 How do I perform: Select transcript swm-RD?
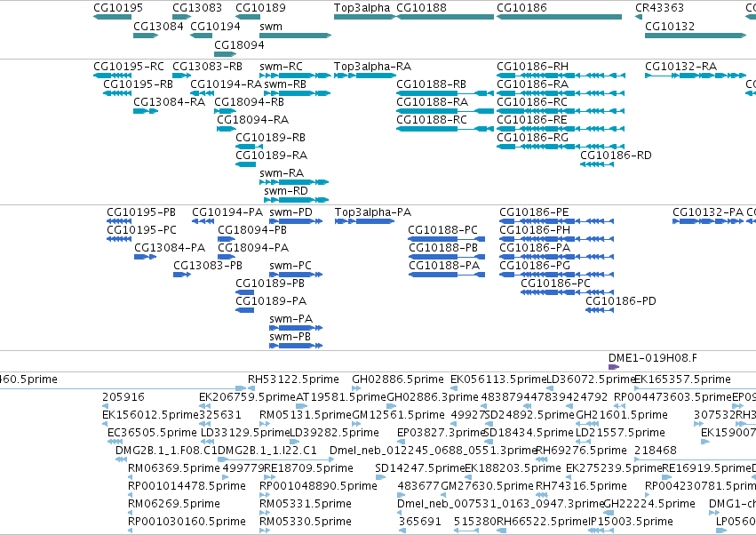pyautogui.click(x=286, y=190)
